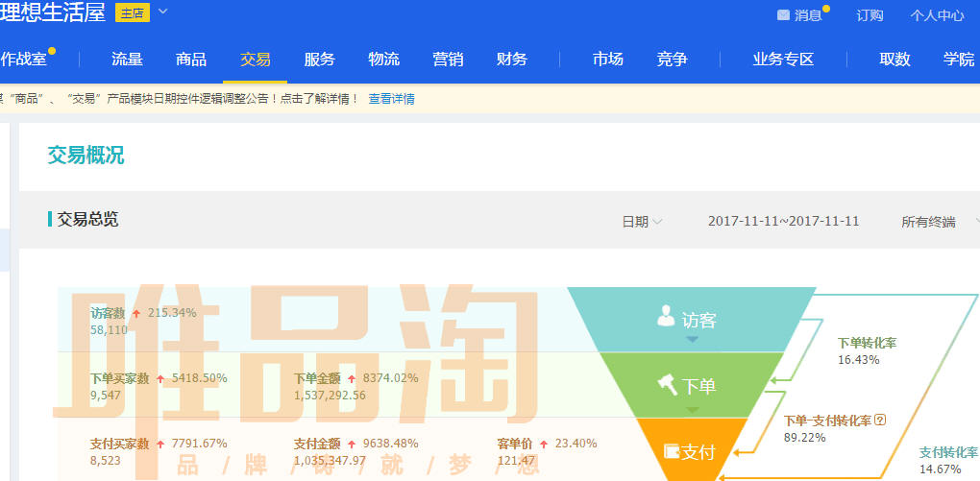Screen dimensions: 980x481
Task: Switch to the 服务 tab
Action: pos(319,60)
